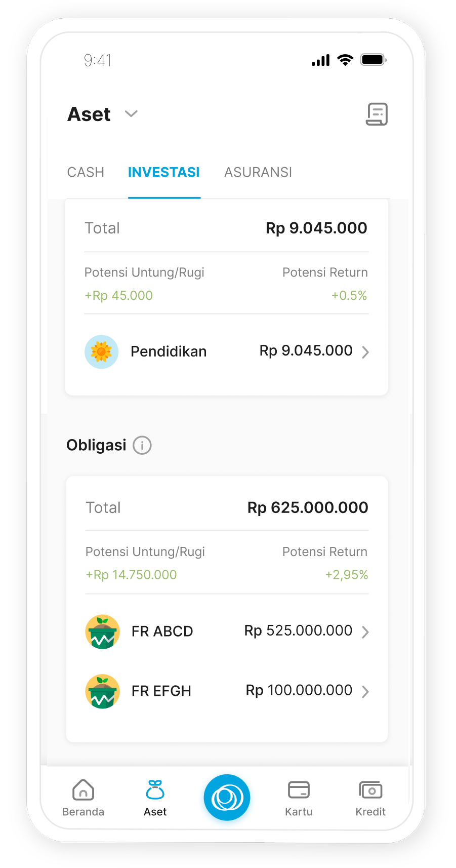Tap the Aset money bag icon
The width and height of the screenshot is (456, 868).
tap(155, 790)
